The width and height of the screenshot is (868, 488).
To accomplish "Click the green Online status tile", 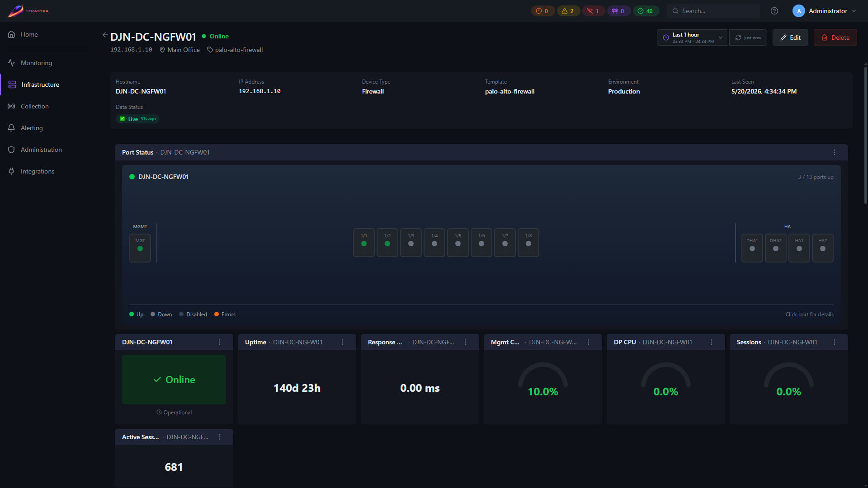I will [x=174, y=380].
